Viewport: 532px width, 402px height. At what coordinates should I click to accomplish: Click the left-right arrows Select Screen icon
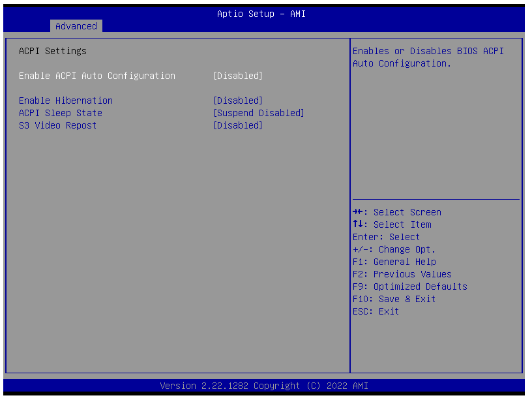(357, 212)
